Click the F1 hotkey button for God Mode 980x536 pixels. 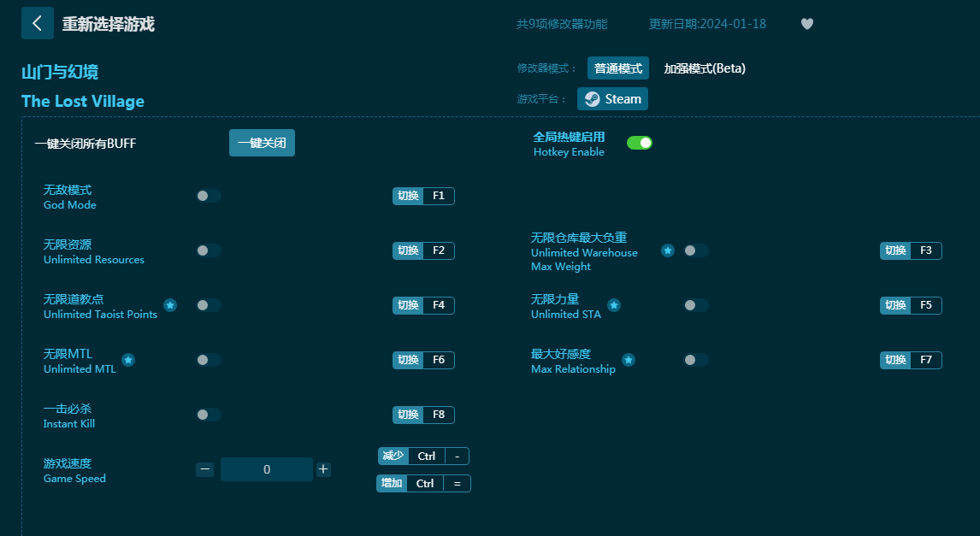point(438,196)
